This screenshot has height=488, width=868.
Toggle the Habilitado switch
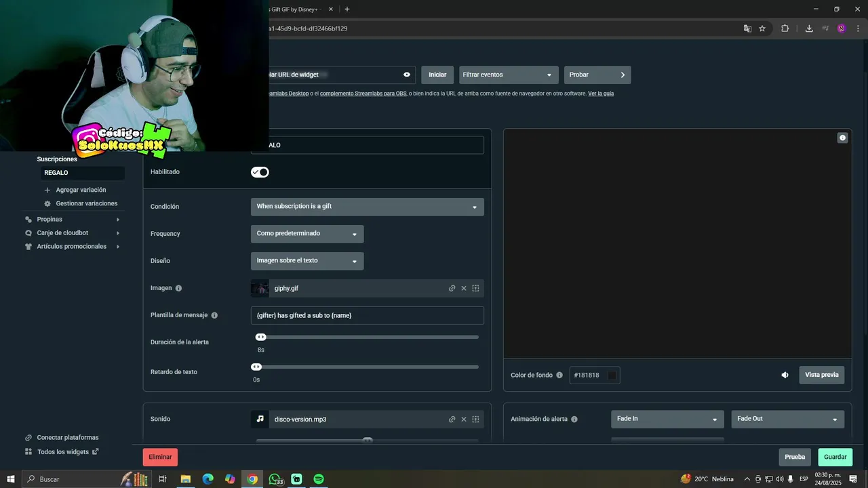coord(260,172)
